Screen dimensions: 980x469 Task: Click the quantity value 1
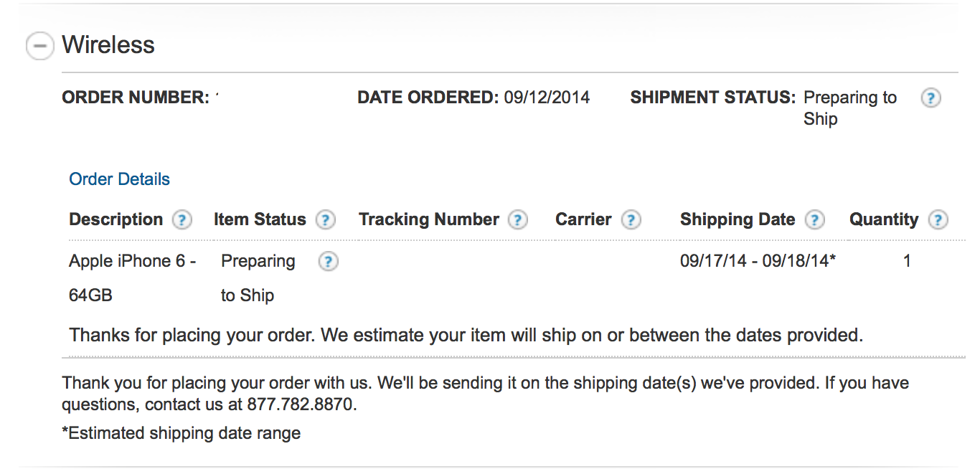pyautogui.click(x=907, y=261)
